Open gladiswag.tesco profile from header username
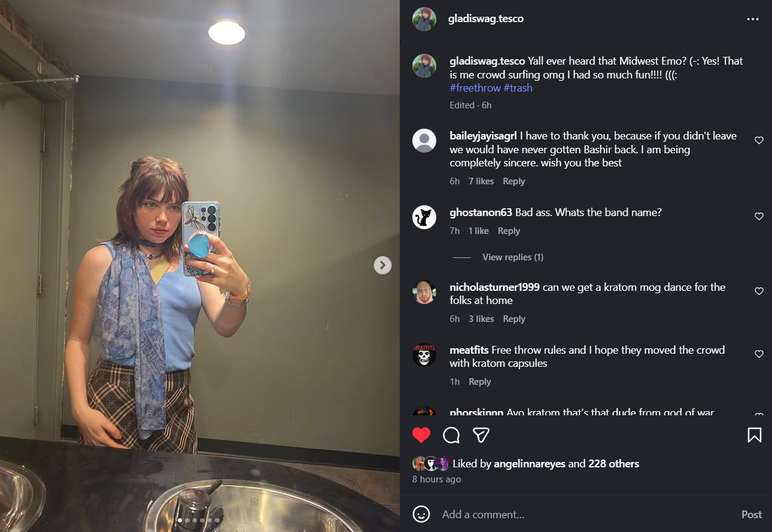 pyautogui.click(x=486, y=19)
